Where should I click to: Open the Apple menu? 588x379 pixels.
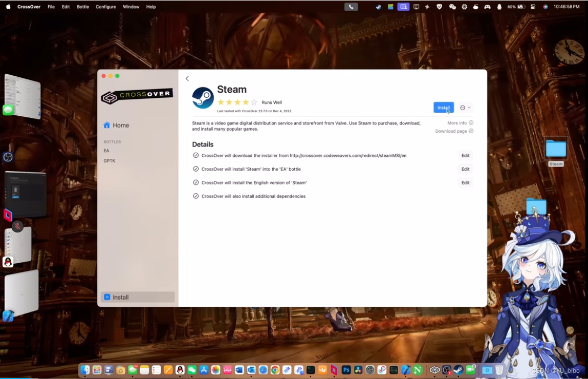[8, 7]
